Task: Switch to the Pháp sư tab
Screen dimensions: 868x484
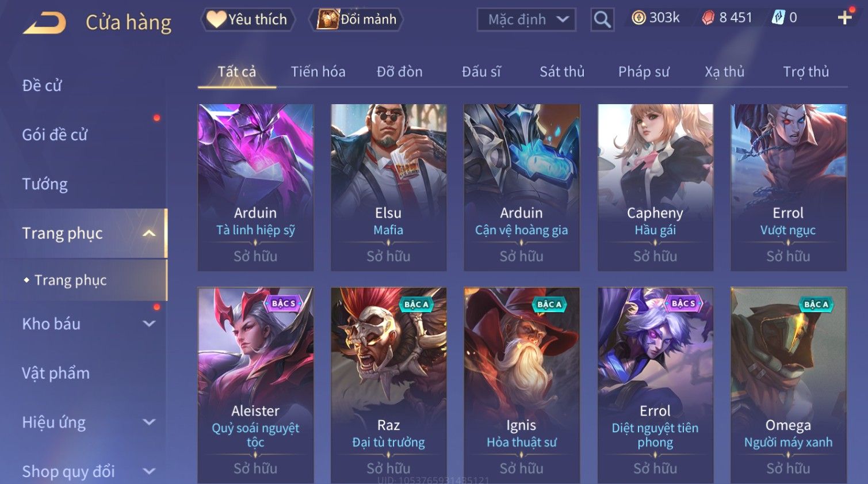Action: [x=644, y=71]
